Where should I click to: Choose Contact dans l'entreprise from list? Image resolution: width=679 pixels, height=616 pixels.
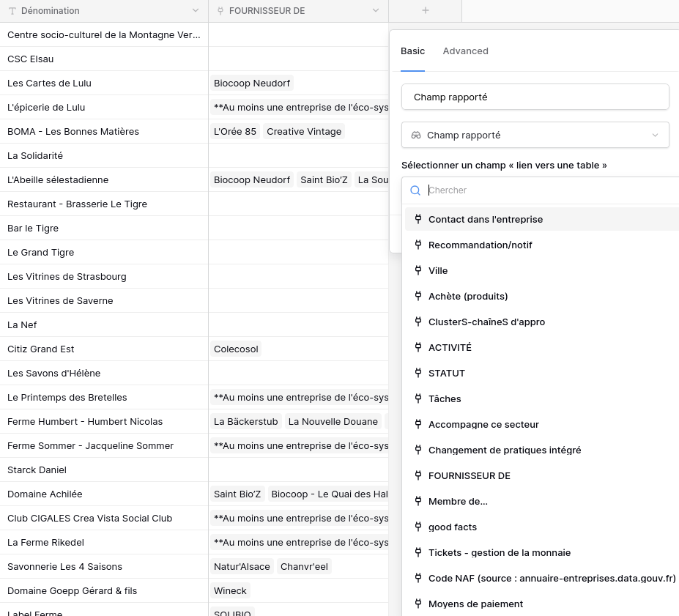pos(485,219)
